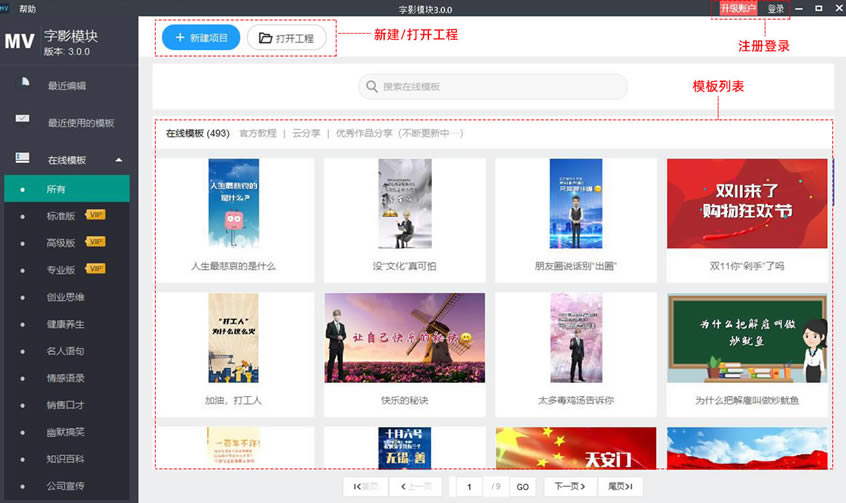Click the 新建项目 button
Image resolution: width=846 pixels, height=503 pixels.
[201, 38]
